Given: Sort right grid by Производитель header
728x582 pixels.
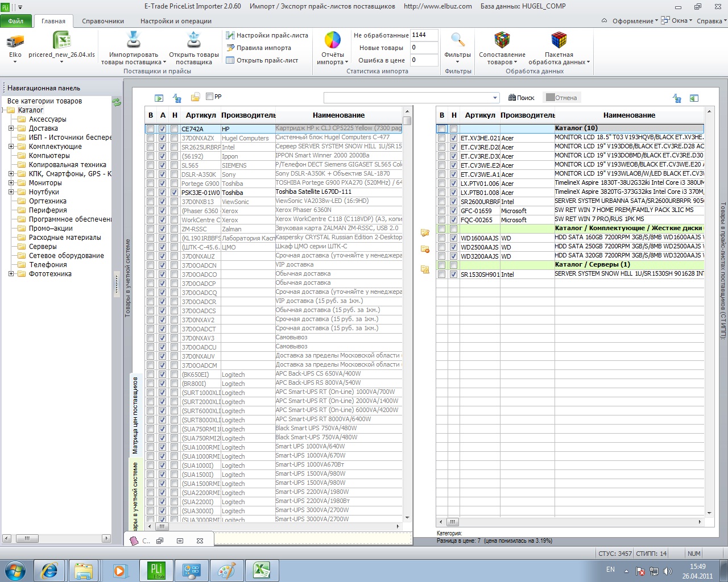Looking at the screenshot, I should (527, 115).
